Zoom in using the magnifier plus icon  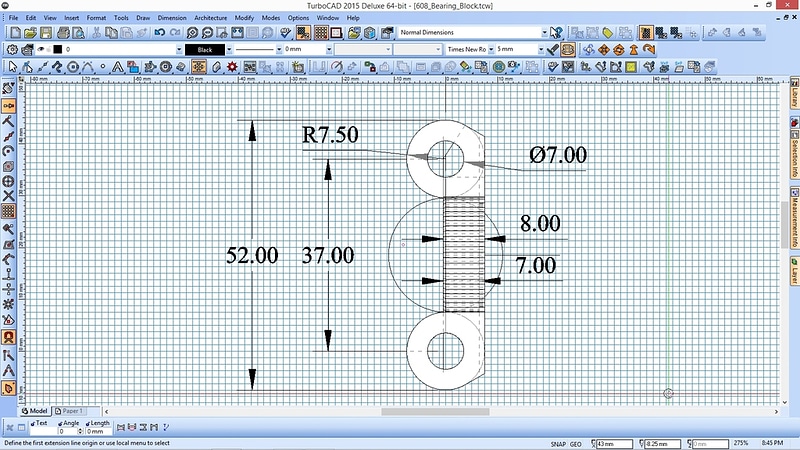pos(192,33)
